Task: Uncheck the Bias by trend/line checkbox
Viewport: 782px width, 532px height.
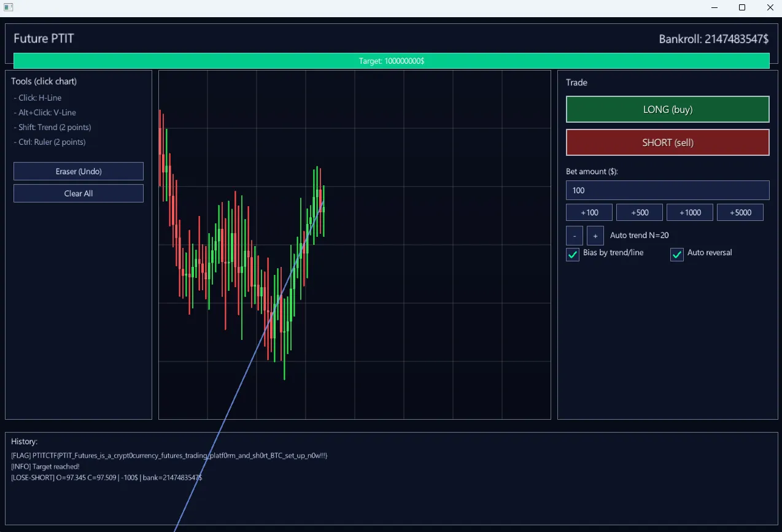Action: pos(573,255)
